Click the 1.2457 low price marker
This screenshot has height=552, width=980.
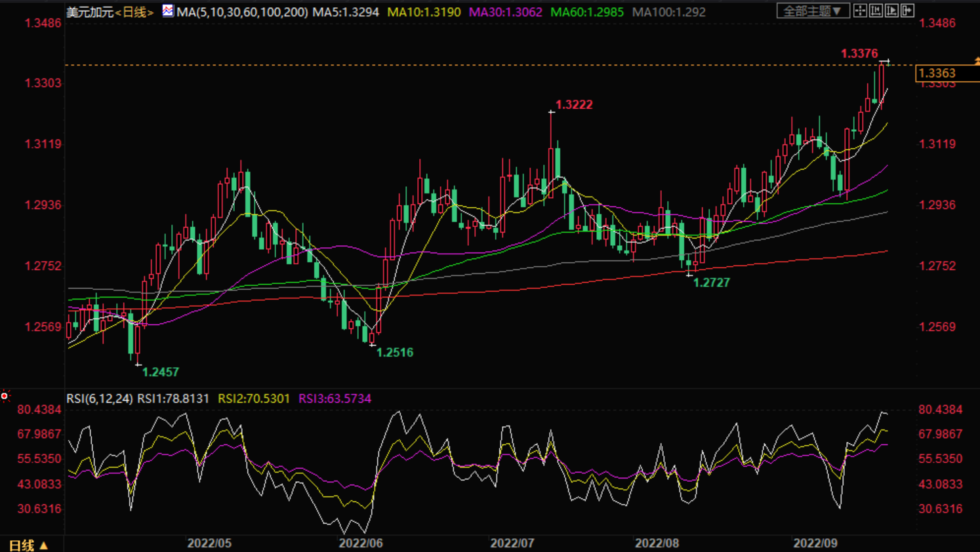(x=160, y=372)
